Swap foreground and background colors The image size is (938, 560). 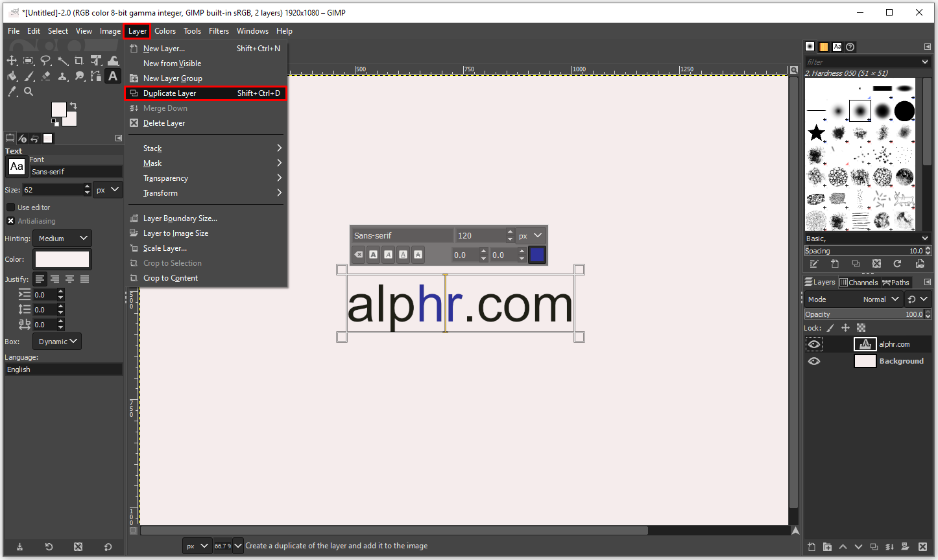73,106
